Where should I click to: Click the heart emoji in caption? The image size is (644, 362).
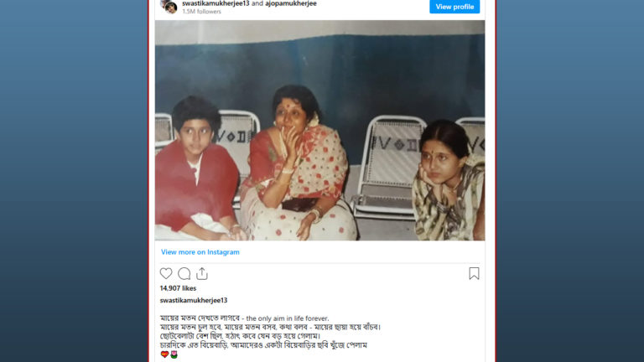[164, 354]
